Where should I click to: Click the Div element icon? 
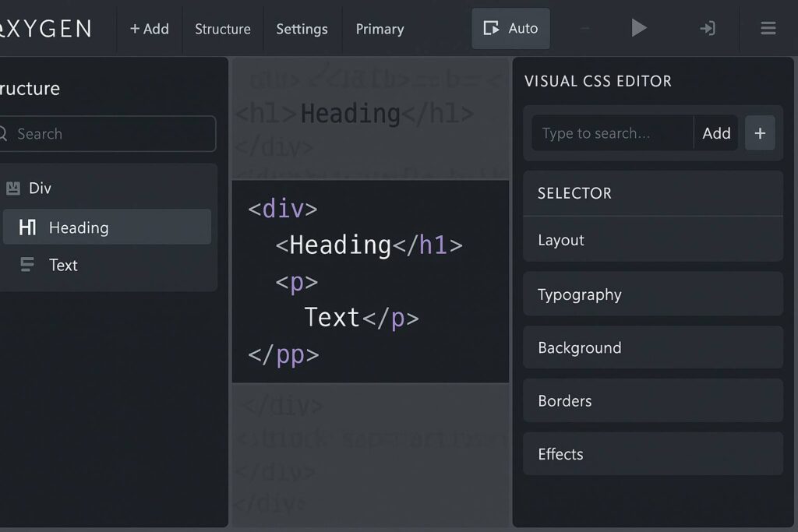click(x=13, y=188)
